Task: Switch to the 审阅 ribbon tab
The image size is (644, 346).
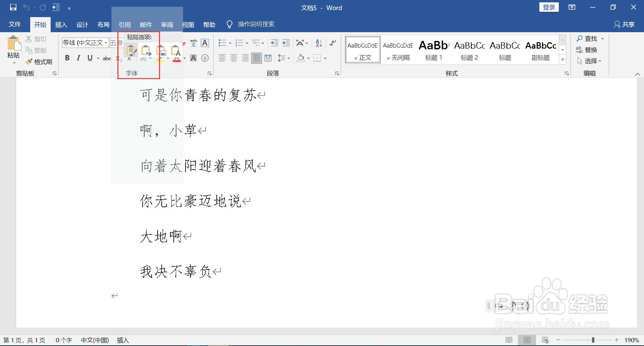Action: (x=167, y=24)
